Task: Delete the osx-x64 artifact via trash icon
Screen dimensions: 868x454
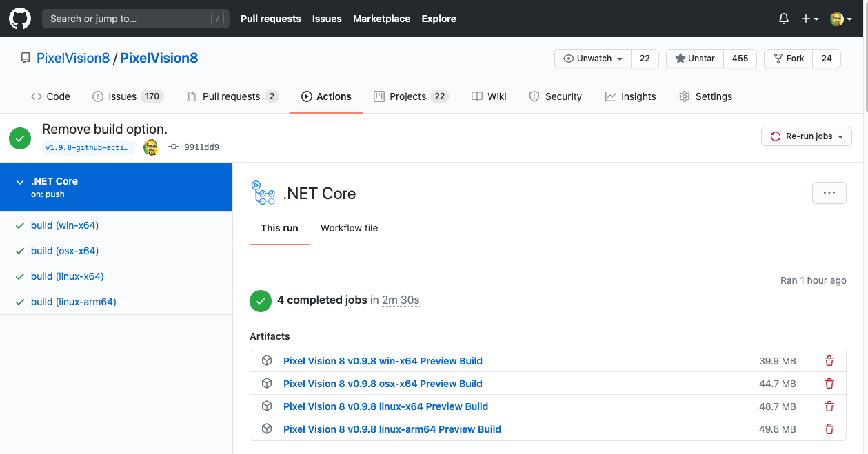Action: [829, 384]
